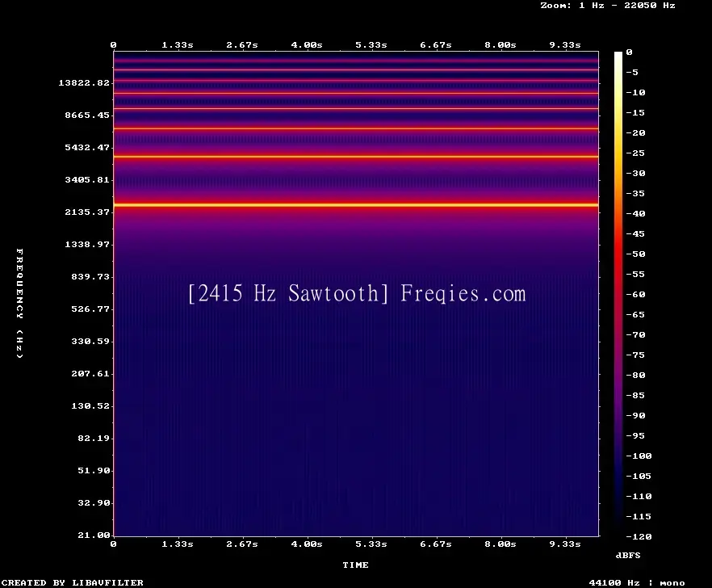Viewport: 712px width, 588px height.
Task: Pick the -25 dBFS legend label
Action: [x=635, y=153]
